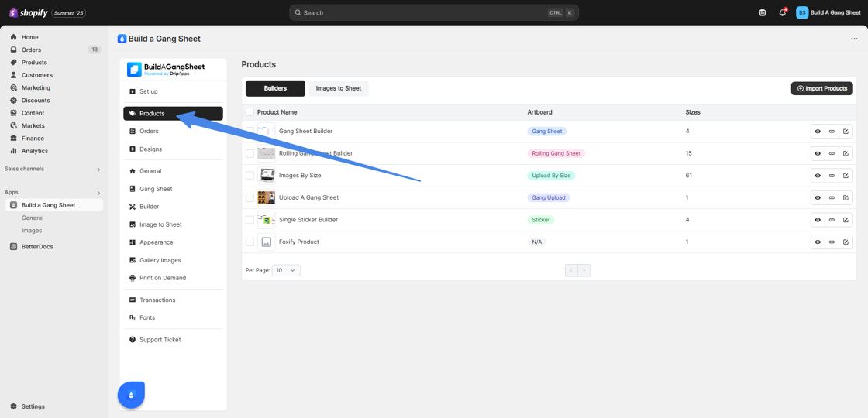Open Designs in the app menu
Viewport: 868px width, 418px height.
(173, 149)
